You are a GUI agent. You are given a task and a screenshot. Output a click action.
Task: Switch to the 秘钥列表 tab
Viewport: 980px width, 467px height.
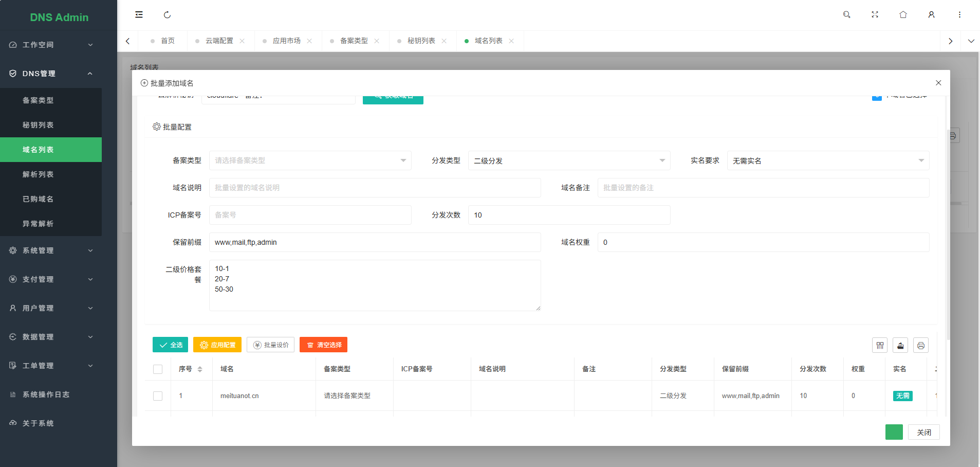pos(421,41)
